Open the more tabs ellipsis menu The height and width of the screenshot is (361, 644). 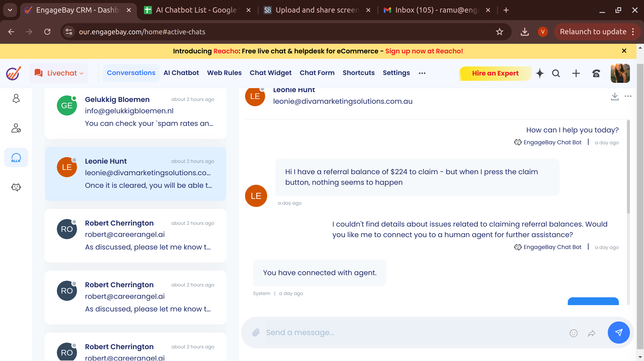point(422,73)
